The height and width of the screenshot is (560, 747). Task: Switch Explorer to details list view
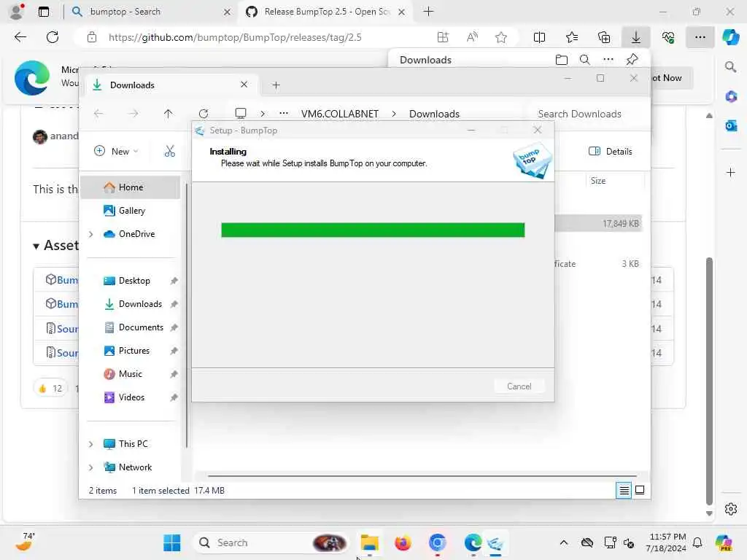tap(624, 490)
